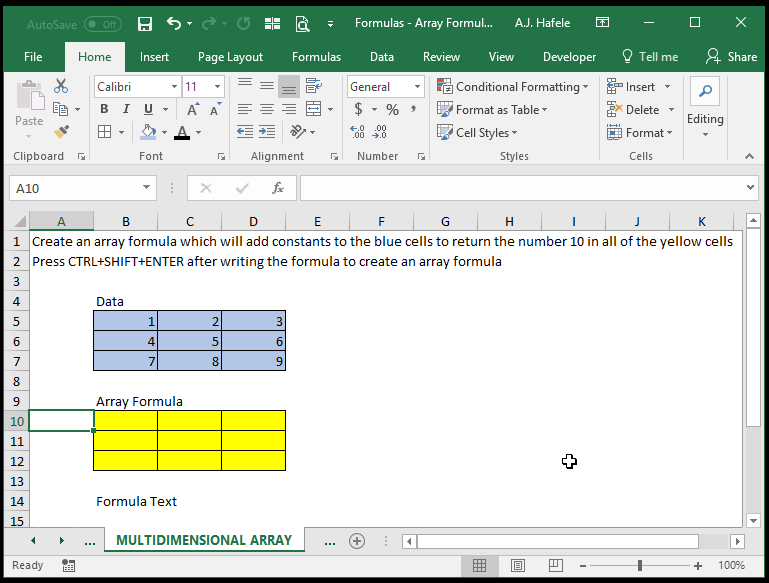Select the Format Painter brush icon
Screen dimensions: 769x583
coord(61,131)
